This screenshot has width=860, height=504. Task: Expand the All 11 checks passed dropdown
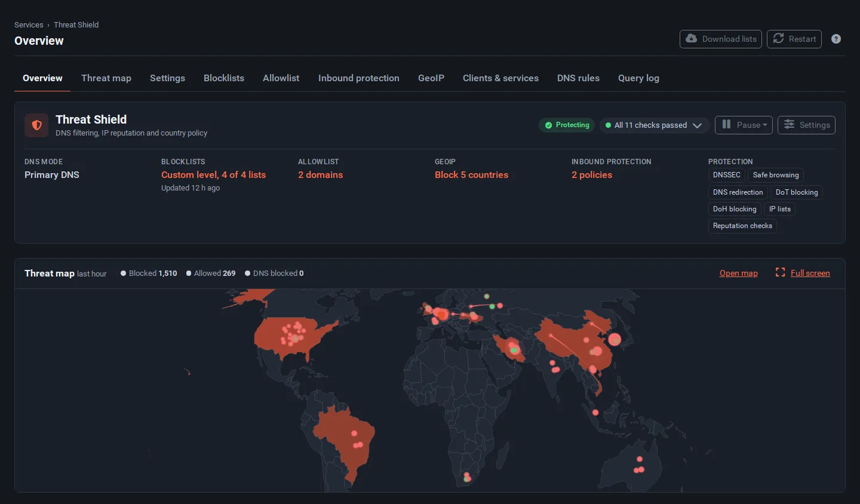point(654,125)
